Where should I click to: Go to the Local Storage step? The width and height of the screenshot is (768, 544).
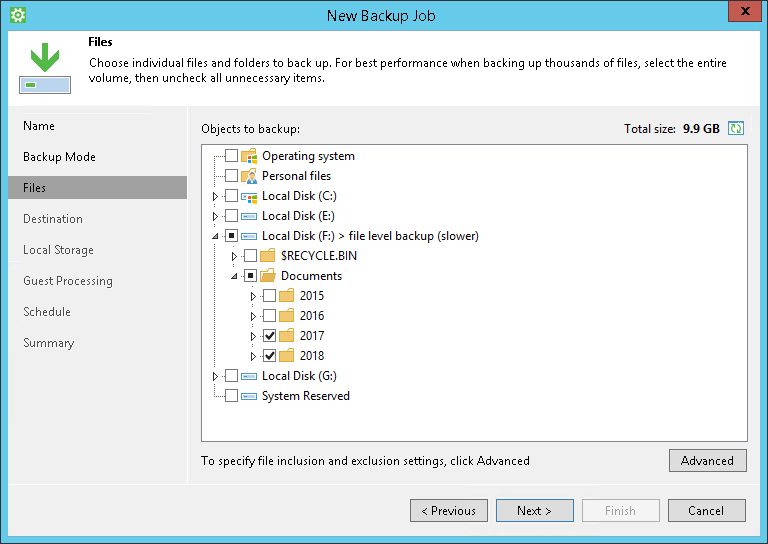click(x=97, y=250)
